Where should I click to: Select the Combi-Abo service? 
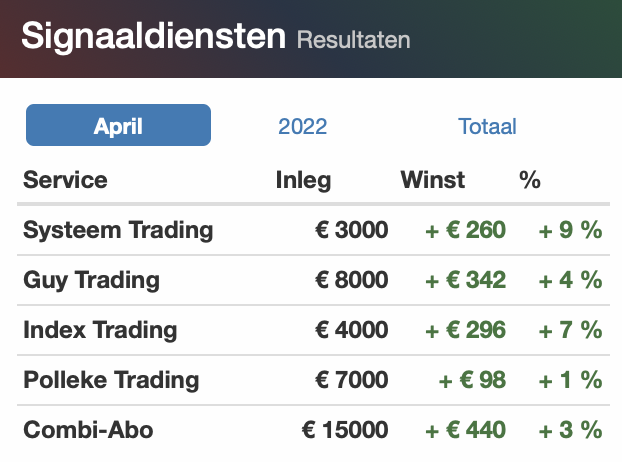click(88, 430)
